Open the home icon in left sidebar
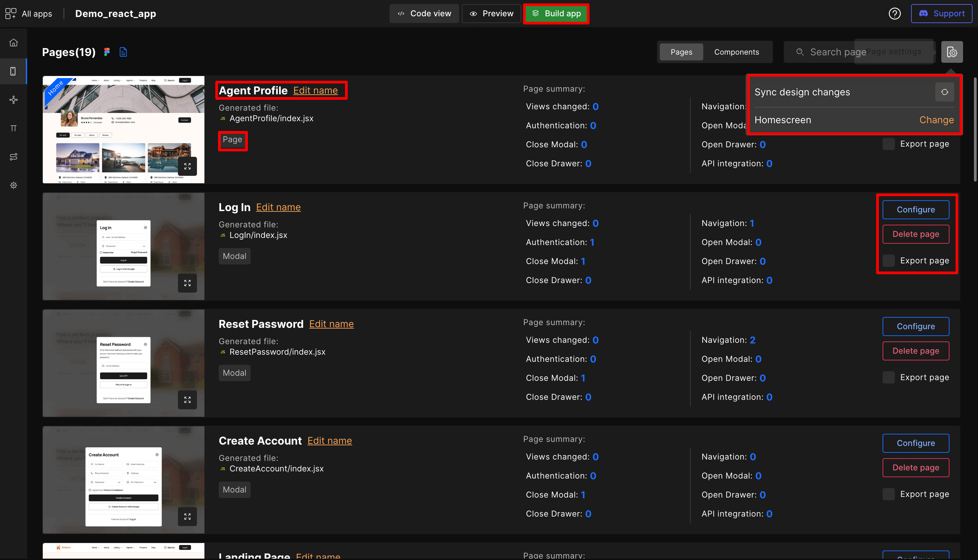978x560 pixels. [x=14, y=42]
